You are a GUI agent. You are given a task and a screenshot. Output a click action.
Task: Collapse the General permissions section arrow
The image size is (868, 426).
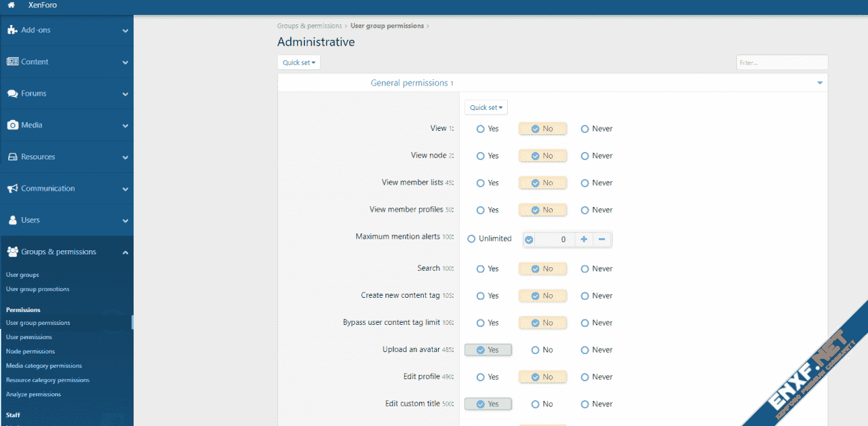819,83
